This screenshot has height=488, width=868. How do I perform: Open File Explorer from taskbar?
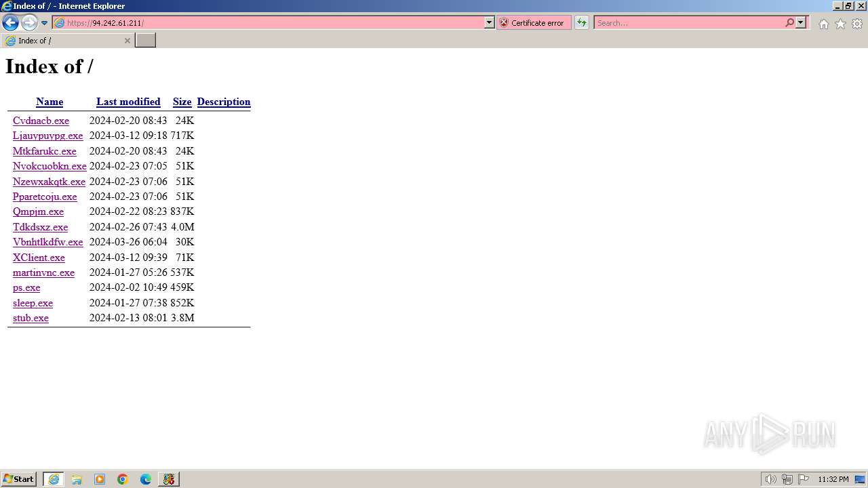click(77, 479)
